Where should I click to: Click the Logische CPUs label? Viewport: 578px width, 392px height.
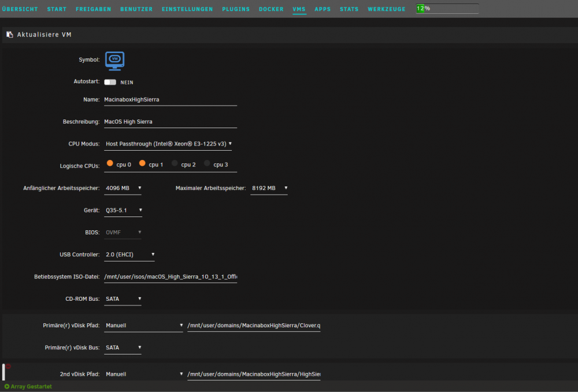click(x=80, y=166)
